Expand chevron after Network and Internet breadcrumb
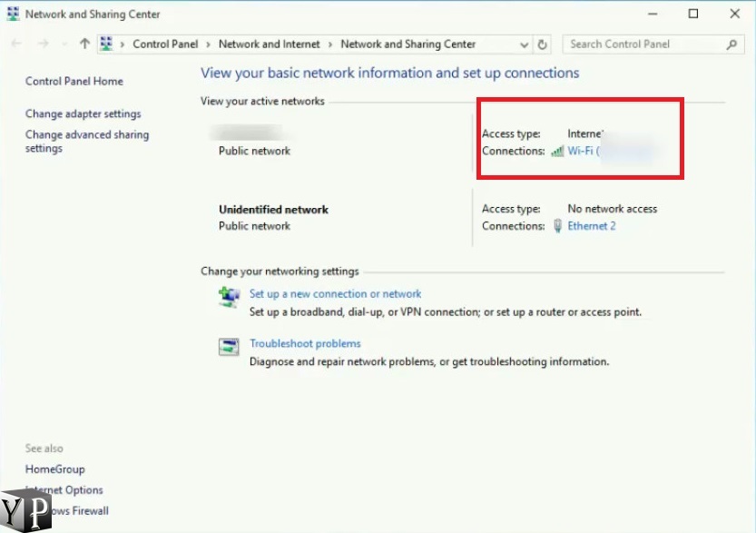Image resolution: width=756 pixels, height=533 pixels. (x=330, y=44)
